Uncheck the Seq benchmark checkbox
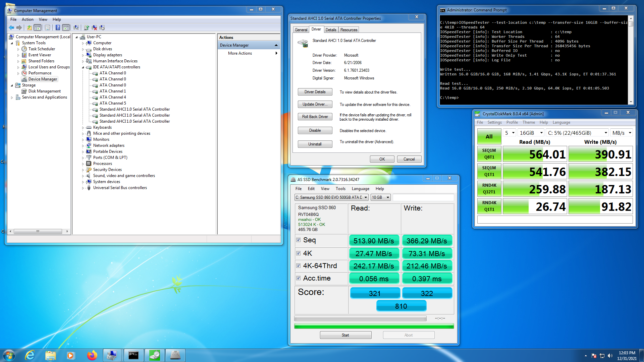The image size is (644, 362). point(298,240)
